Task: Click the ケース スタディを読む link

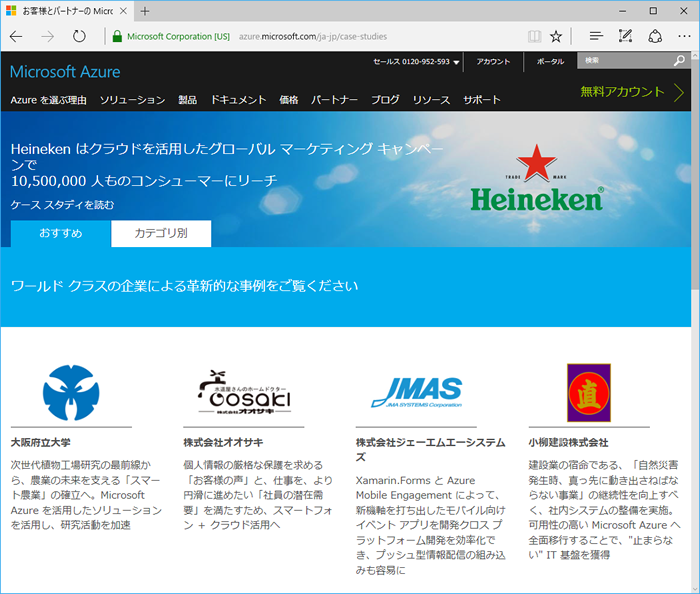Action: click(x=62, y=205)
